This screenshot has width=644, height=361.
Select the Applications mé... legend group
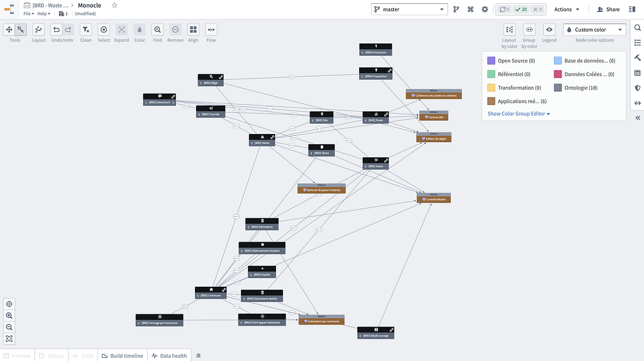(x=517, y=101)
